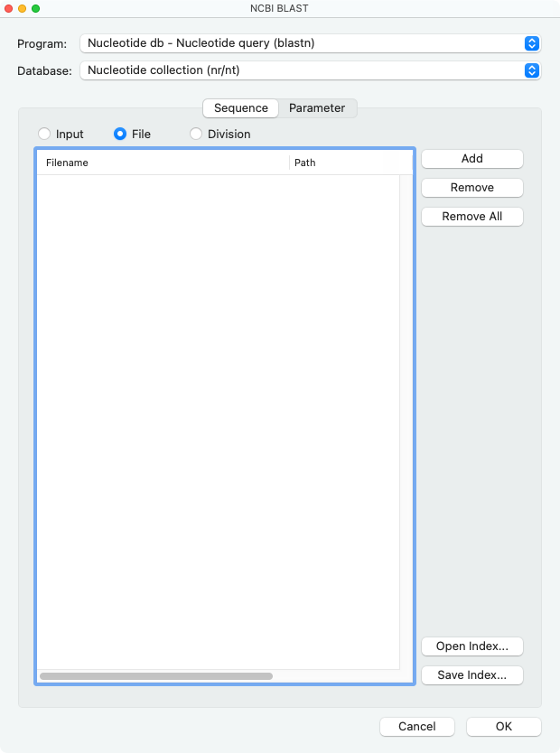
Task: Cancel the NCBI BLAST dialog
Action: pos(417,727)
